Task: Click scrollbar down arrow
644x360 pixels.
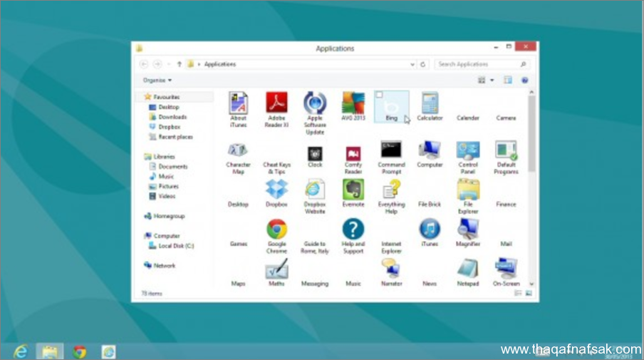Action: (x=532, y=284)
